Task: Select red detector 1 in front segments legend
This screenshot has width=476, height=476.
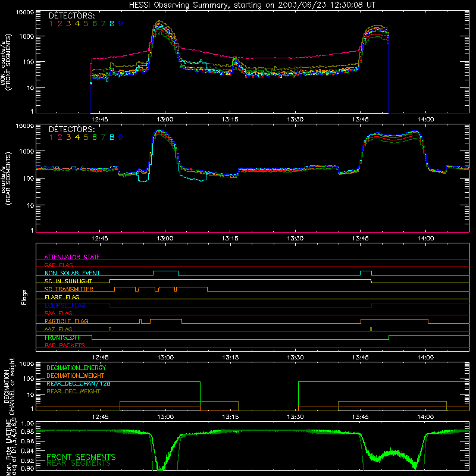Action: point(51,24)
